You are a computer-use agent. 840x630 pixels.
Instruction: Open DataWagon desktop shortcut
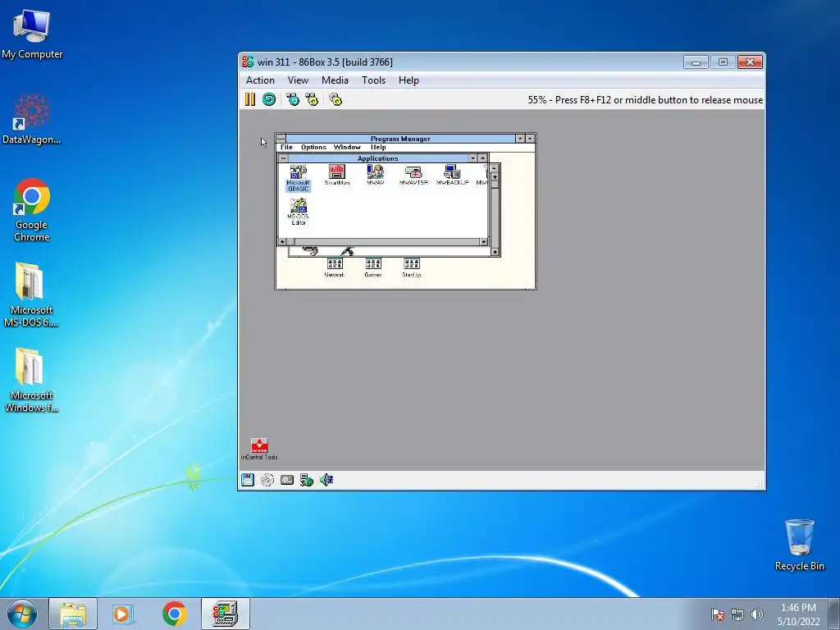click(x=32, y=119)
